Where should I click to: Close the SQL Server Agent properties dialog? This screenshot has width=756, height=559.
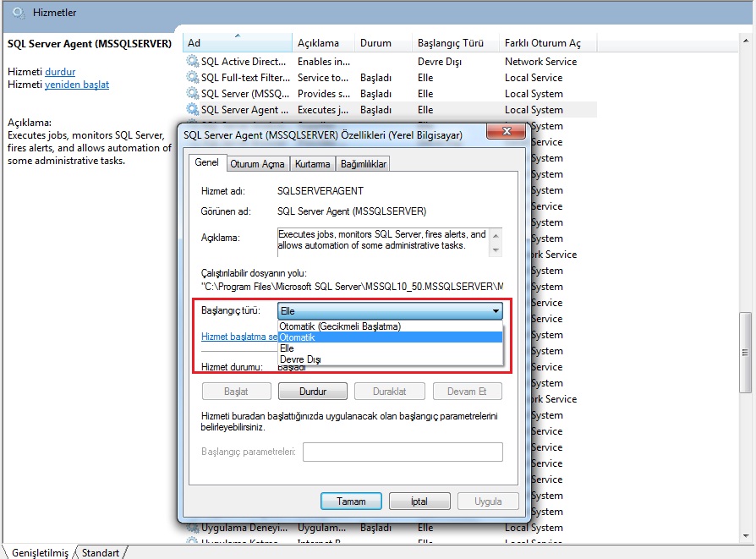[x=507, y=132]
